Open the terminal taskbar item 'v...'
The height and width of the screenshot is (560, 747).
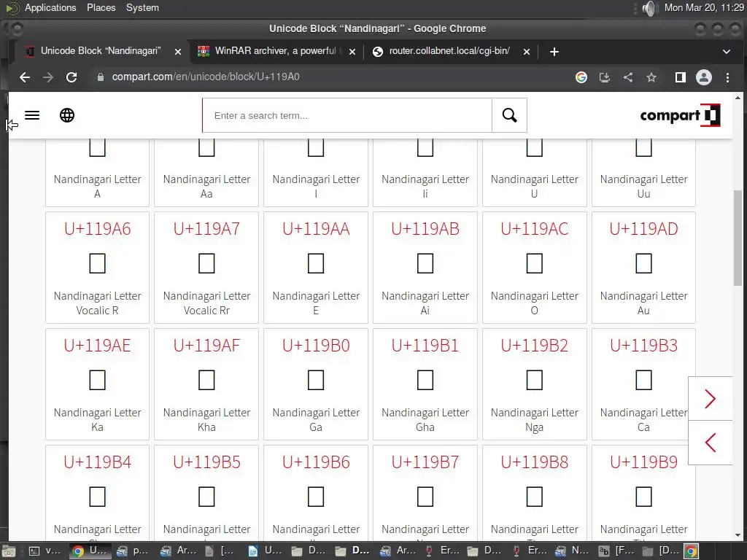point(45,551)
